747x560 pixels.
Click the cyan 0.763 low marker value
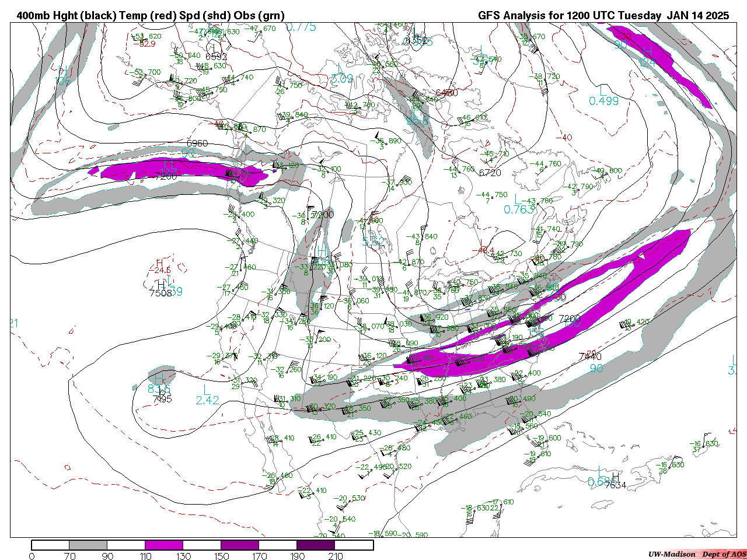[519, 209]
